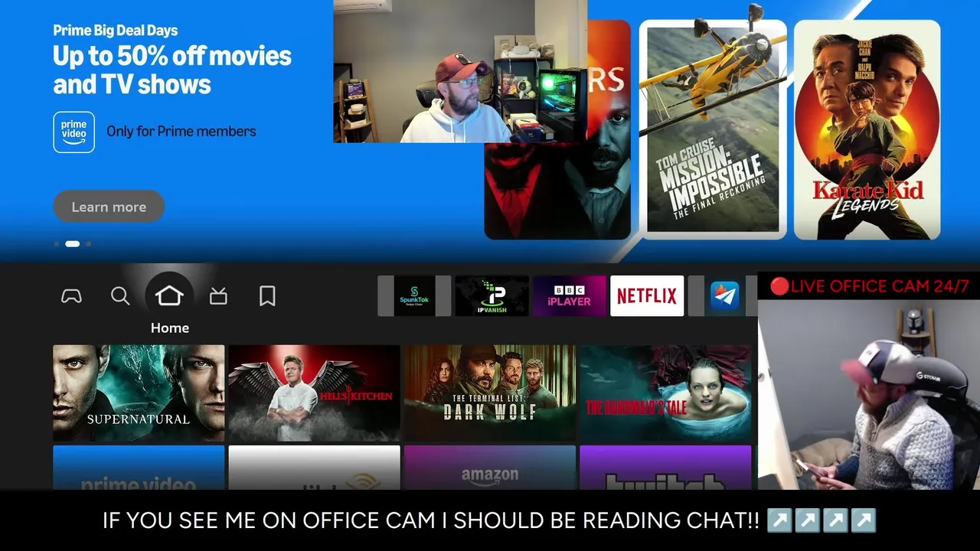Launch the Netflix app tile
The width and height of the screenshot is (980, 551).
click(647, 296)
